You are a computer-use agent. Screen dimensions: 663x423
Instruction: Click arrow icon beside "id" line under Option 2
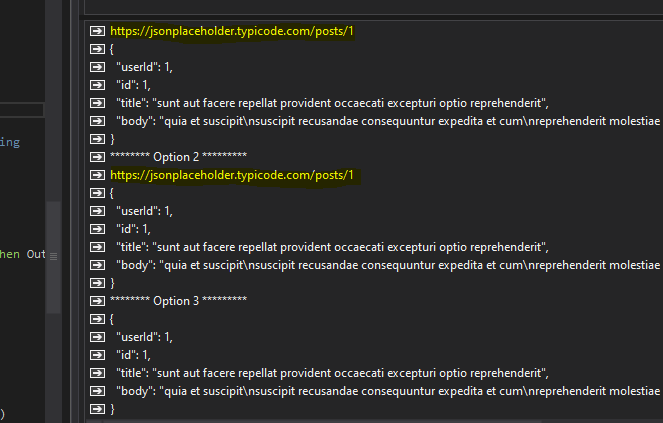pos(97,229)
